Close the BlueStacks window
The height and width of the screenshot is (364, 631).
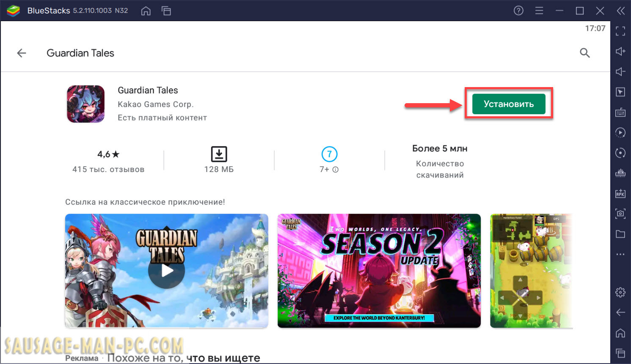600,11
